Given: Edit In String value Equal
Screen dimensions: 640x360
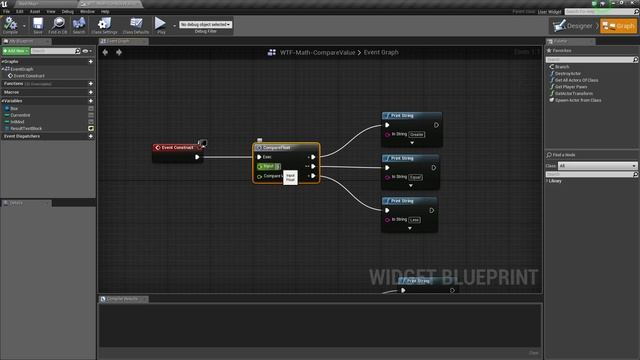Looking at the screenshot, I should point(415,177).
